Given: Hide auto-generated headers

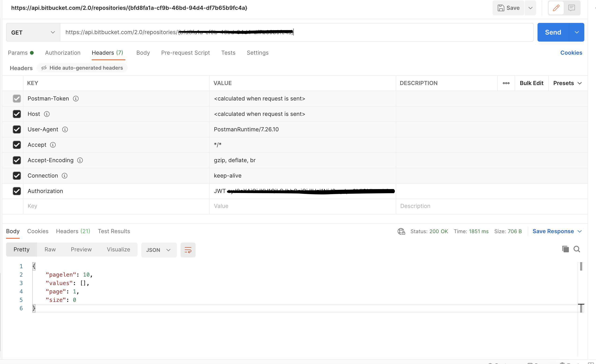Looking at the screenshot, I should point(82,68).
